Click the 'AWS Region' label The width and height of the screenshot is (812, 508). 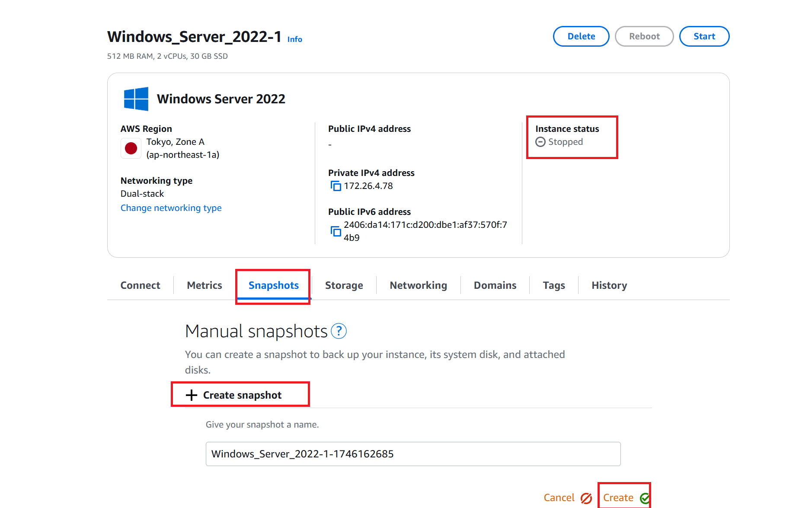click(146, 129)
